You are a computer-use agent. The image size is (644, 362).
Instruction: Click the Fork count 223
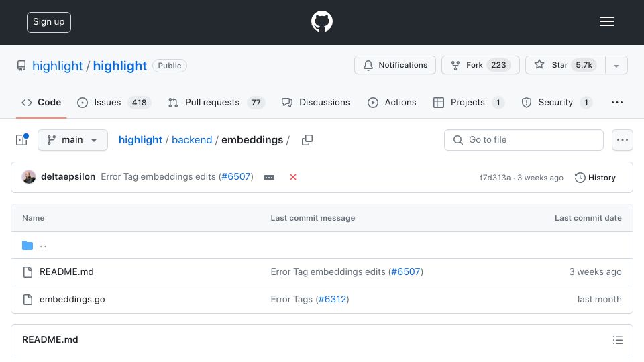click(x=498, y=65)
